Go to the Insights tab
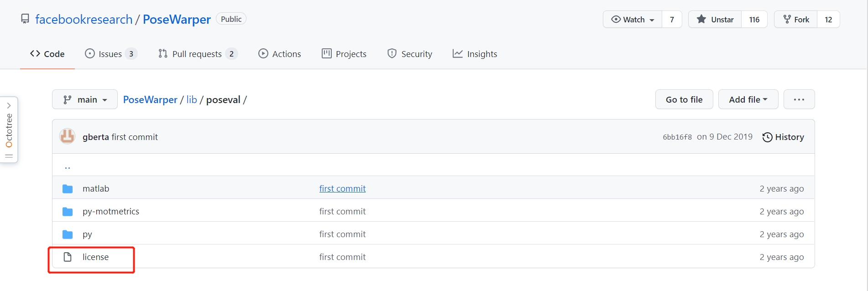 tap(475, 54)
